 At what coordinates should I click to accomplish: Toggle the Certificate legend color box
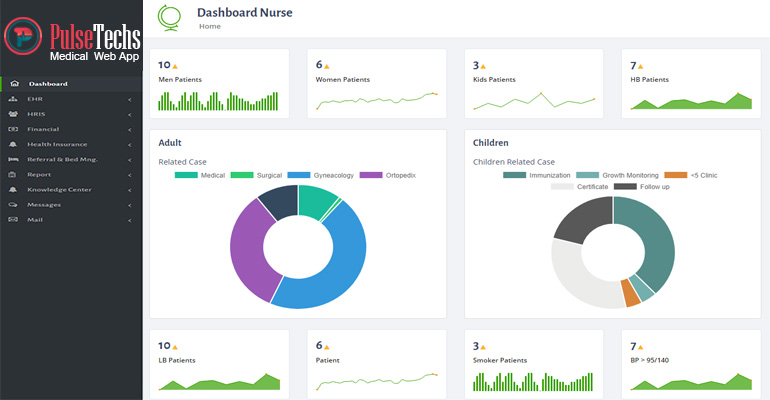562,187
